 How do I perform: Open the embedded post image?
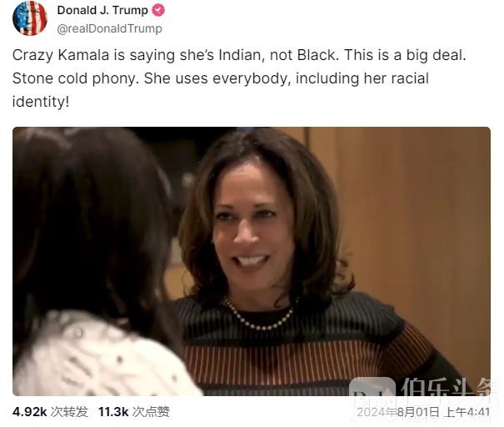252,261
